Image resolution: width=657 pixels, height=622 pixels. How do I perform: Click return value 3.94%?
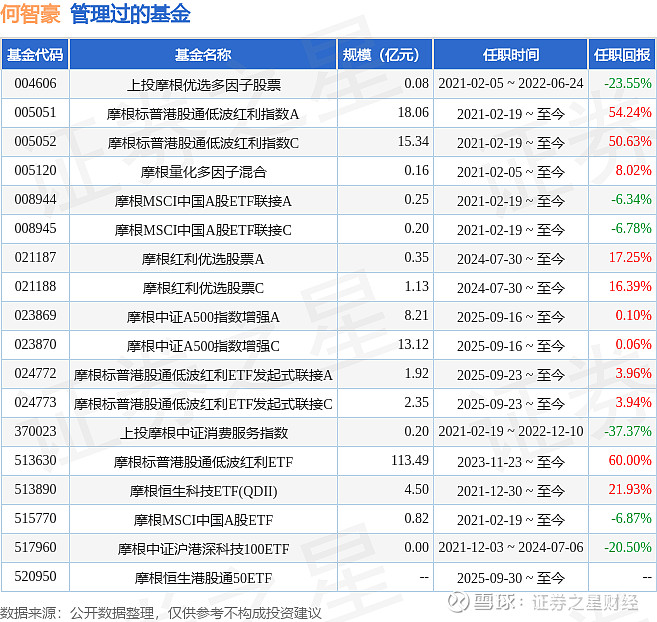[x=633, y=402]
